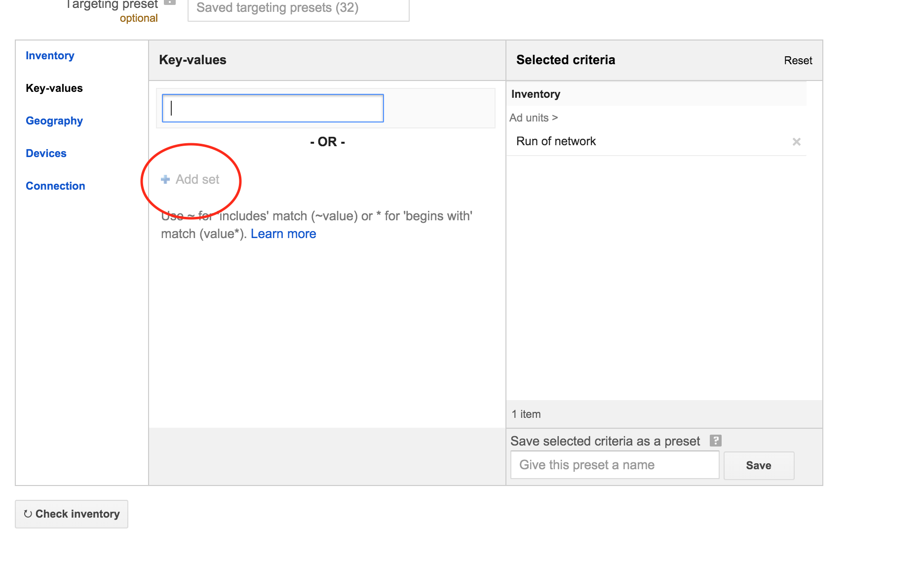Screen dimensions: 924x568
Task: Switch to the Inventory targeting section
Action: [x=50, y=56]
